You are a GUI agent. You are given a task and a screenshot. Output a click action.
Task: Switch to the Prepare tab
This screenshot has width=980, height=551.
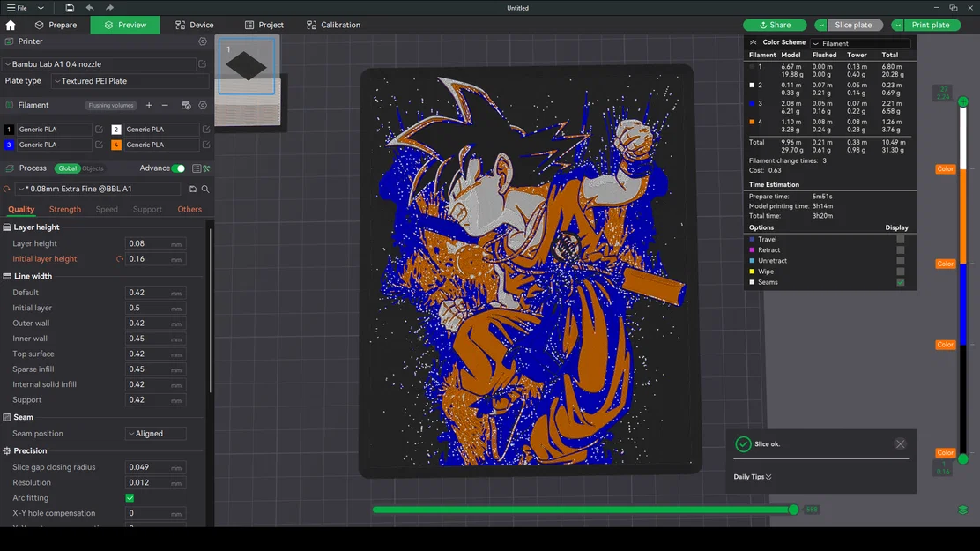(56, 25)
